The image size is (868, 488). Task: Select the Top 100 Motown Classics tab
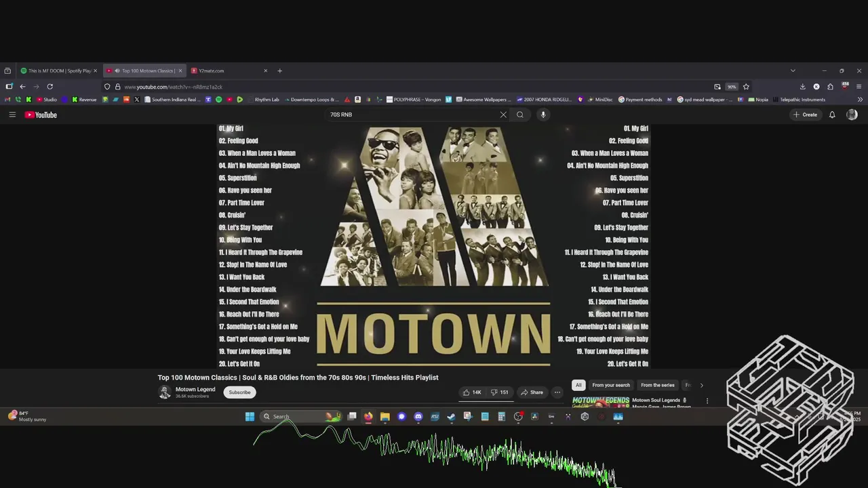click(x=144, y=70)
